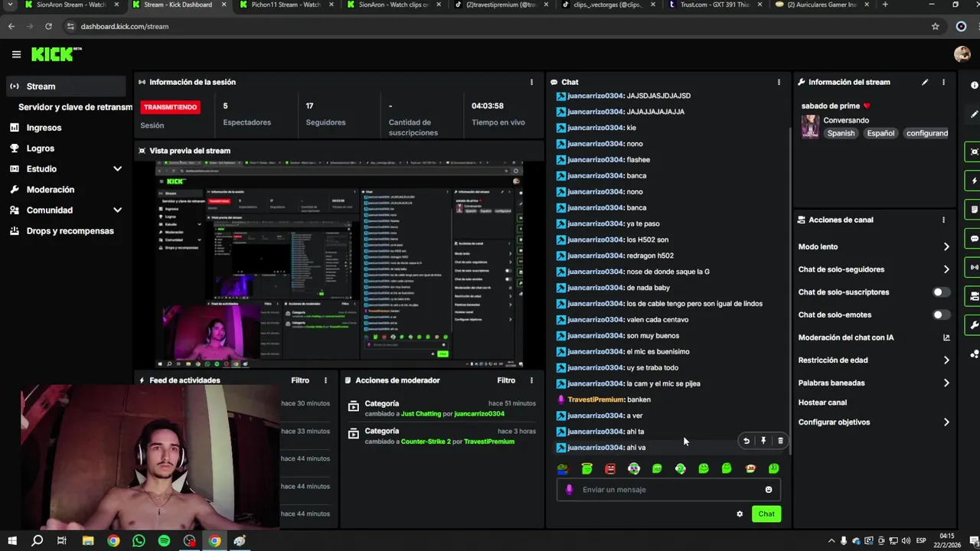
Task: Delete the hovered chat message
Action: (780, 441)
